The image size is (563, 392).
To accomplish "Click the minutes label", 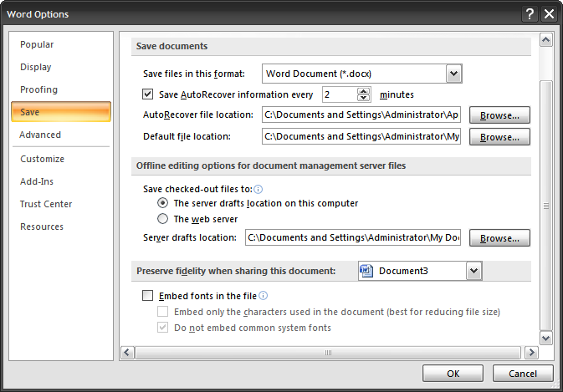I will [x=397, y=94].
